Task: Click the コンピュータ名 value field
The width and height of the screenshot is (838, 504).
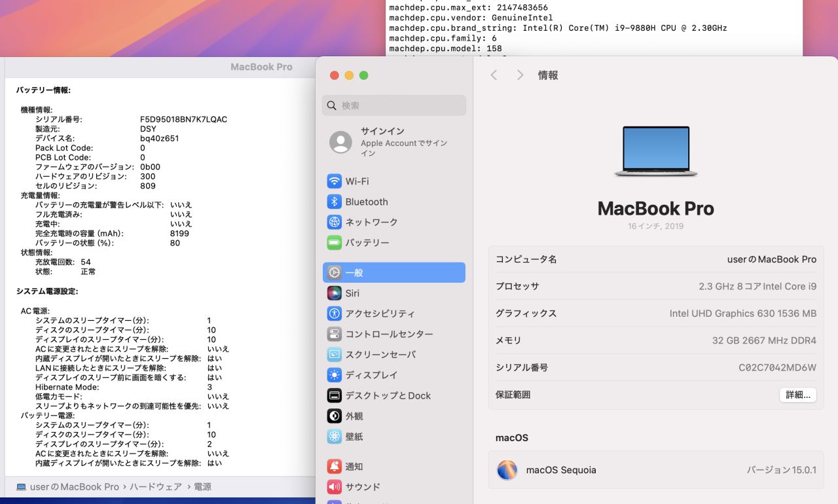Action: [x=772, y=259]
